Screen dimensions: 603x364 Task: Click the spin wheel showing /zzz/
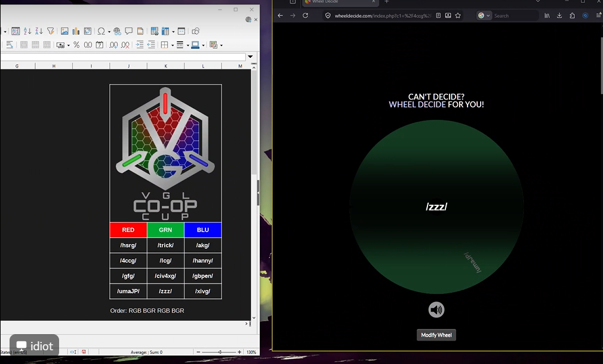436,207
